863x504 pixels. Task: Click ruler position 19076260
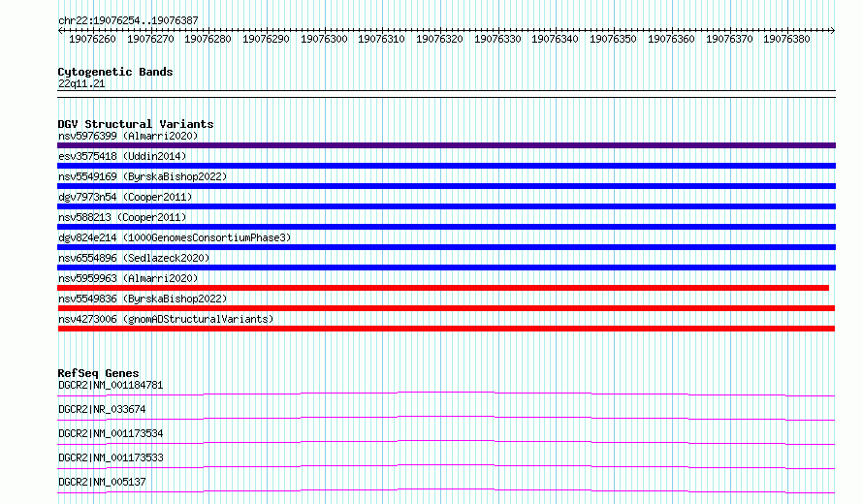point(92,39)
